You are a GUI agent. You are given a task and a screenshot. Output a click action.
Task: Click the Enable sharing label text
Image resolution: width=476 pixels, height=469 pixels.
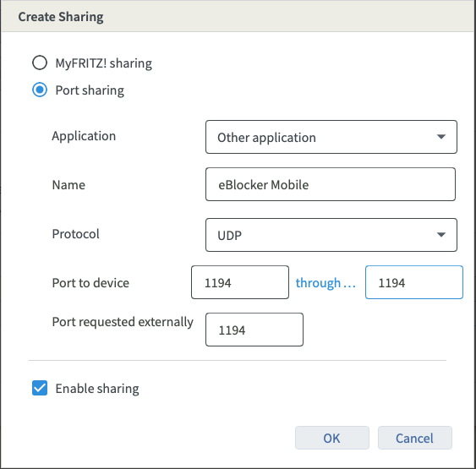click(x=97, y=389)
